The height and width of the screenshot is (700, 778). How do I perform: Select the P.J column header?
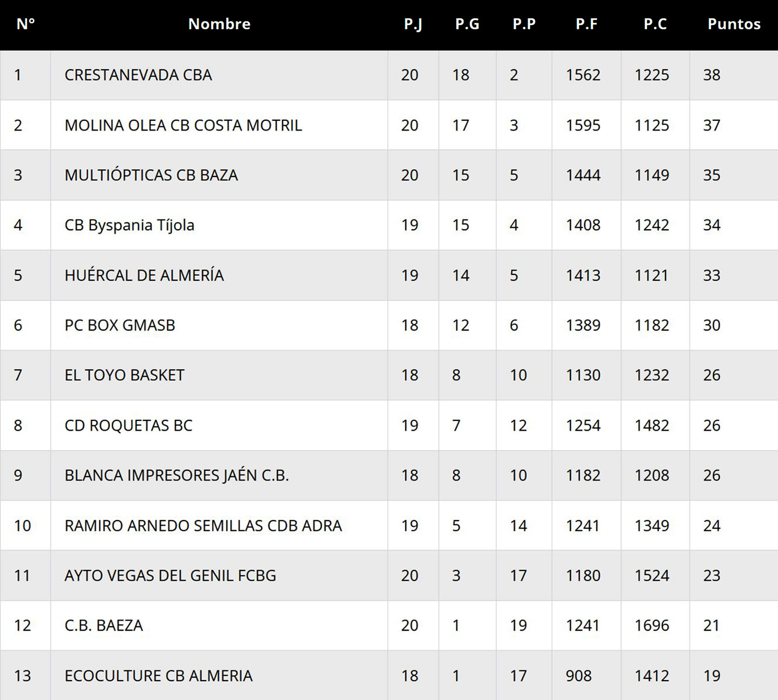pyautogui.click(x=413, y=24)
